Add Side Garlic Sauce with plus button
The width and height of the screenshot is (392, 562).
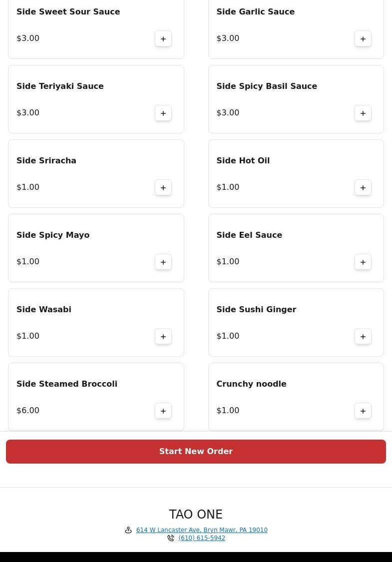click(363, 38)
